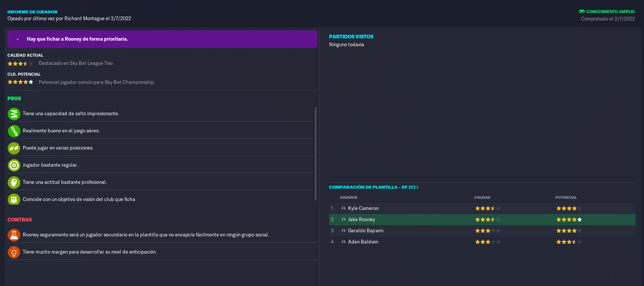
Task: Expand the squad comparison chevron arrow
Action: [417, 187]
